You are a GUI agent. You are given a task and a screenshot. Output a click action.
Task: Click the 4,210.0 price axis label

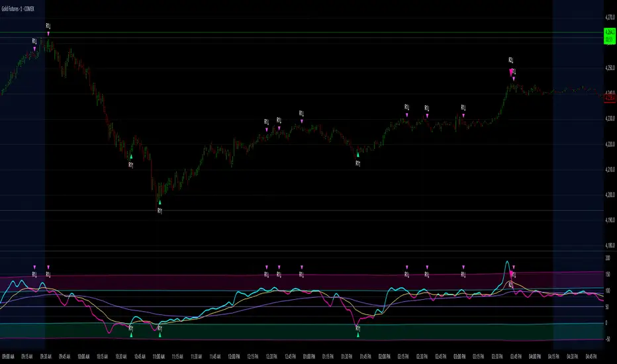pyautogui.click(x=610, y=169)
